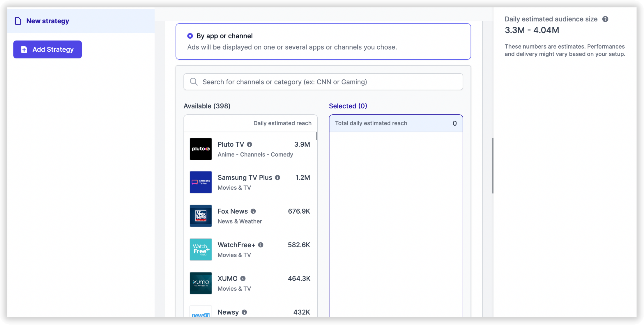
Task: Click the channel search input field
Action: pos(323,82)
